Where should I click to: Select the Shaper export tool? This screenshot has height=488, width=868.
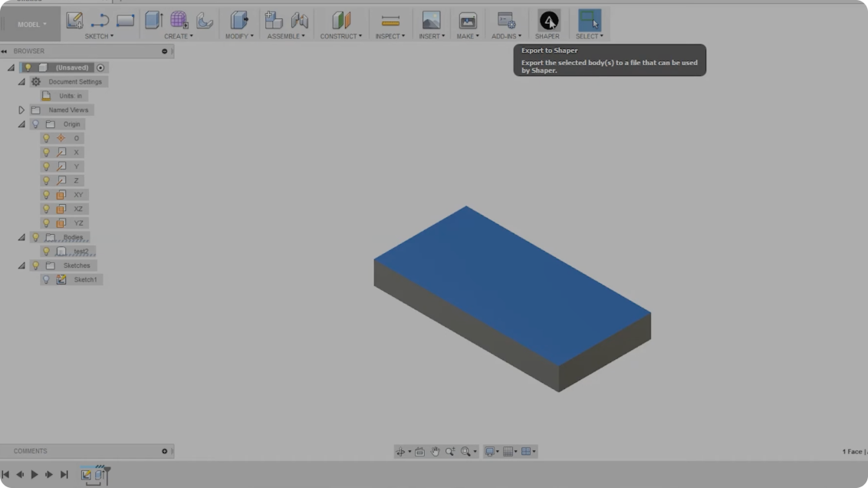click(x=547, y=19)
